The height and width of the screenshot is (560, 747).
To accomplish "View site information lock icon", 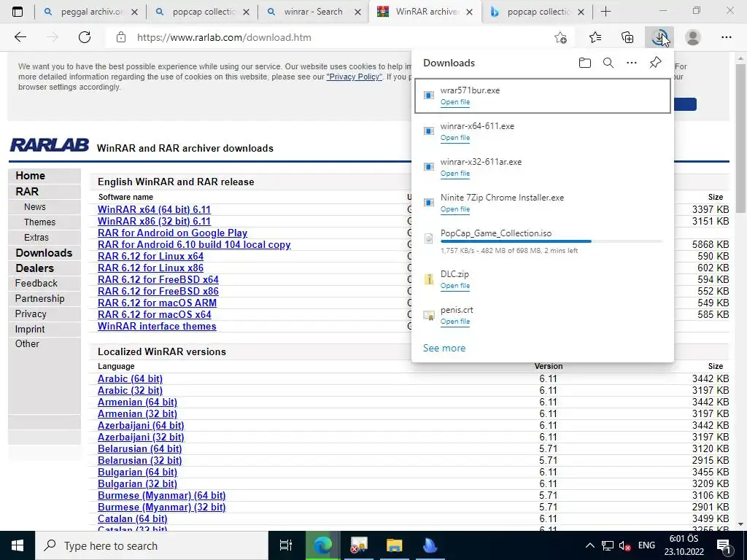I will coord(121,37).
